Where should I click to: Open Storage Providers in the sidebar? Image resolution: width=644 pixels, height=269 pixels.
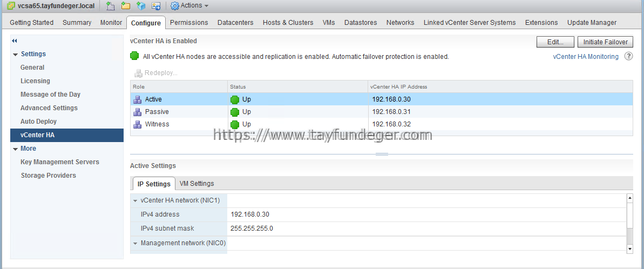[x=49, y=176]
